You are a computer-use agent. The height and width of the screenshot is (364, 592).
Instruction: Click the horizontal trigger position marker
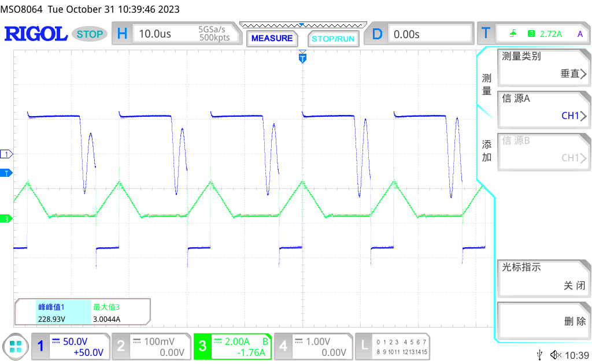(302, 57)
